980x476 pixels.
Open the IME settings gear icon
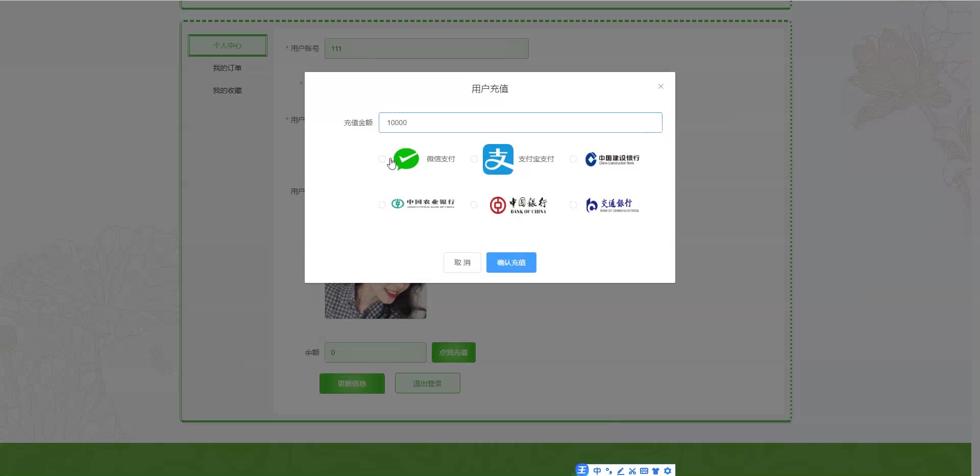pos(668,471)
